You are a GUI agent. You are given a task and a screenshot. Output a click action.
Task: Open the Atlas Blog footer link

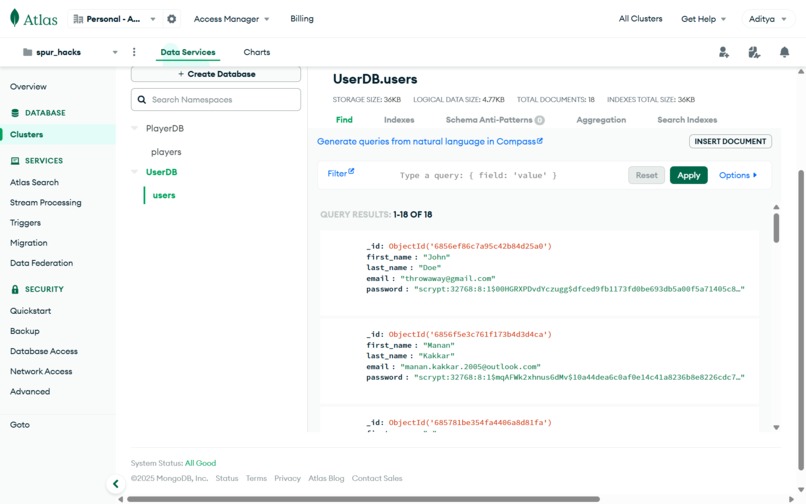click(x=326, y=478)
